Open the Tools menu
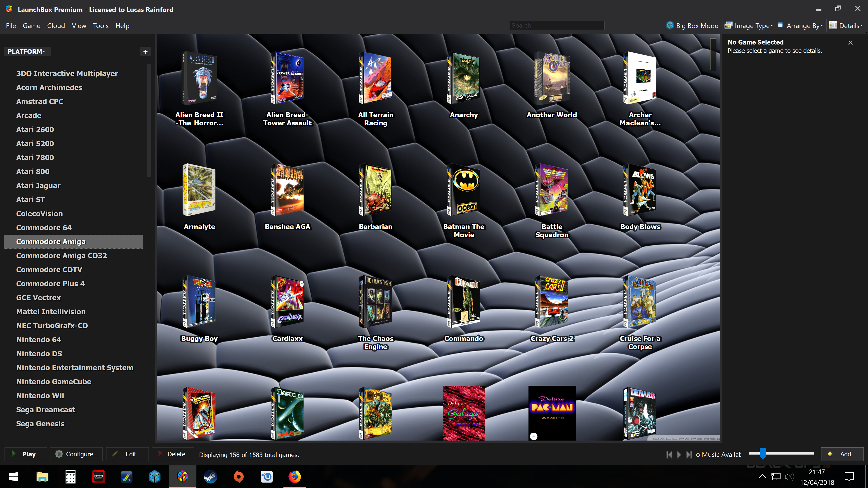 point(101,26)
